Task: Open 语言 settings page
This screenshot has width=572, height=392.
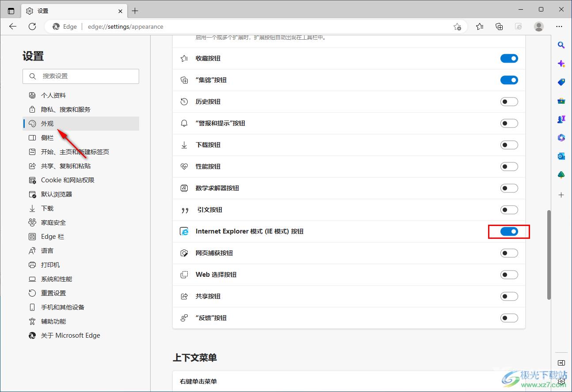Action: coord(81,251)
